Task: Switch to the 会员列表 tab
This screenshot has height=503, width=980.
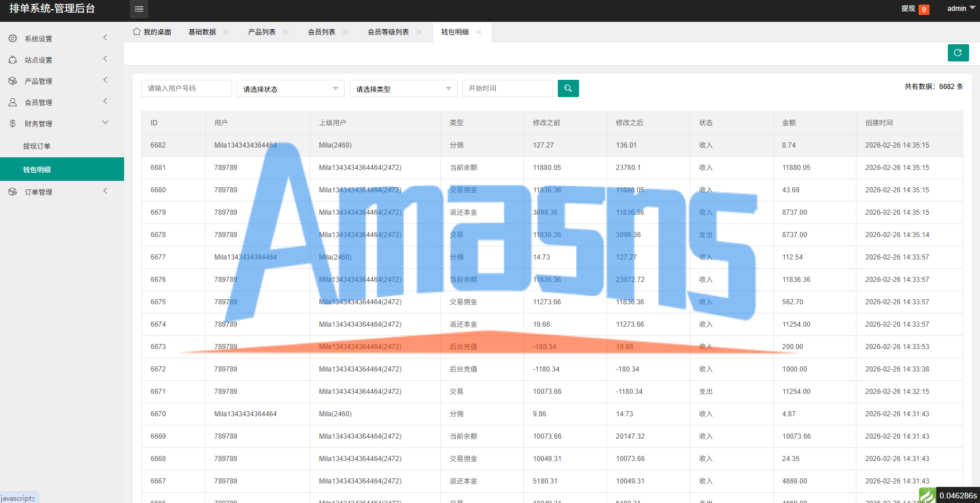Action: coord(322,32)
